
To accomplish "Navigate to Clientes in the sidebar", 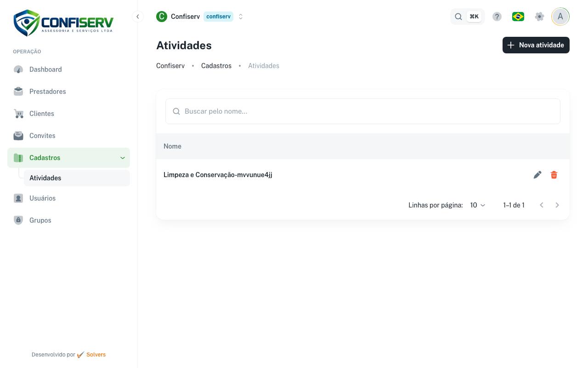I will (69, 114).
